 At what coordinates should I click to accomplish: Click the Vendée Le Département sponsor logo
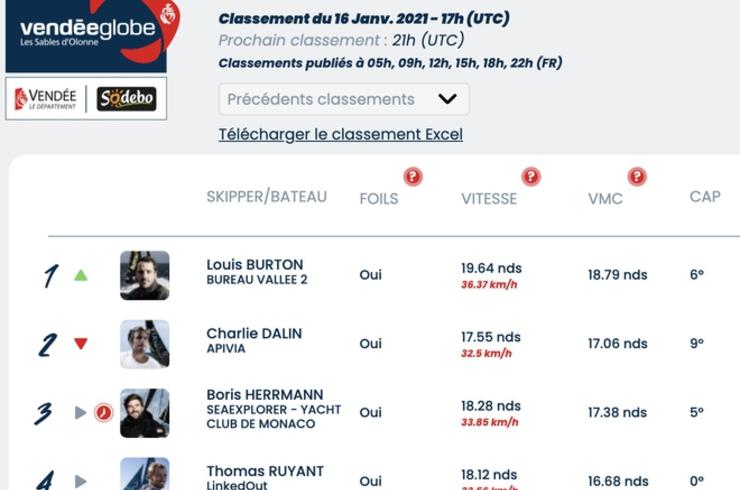[x=45, y=99]
